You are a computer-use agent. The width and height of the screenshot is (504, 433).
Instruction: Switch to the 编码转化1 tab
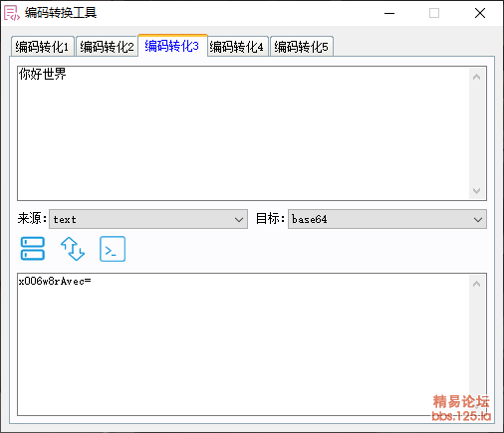pos(42,47)
